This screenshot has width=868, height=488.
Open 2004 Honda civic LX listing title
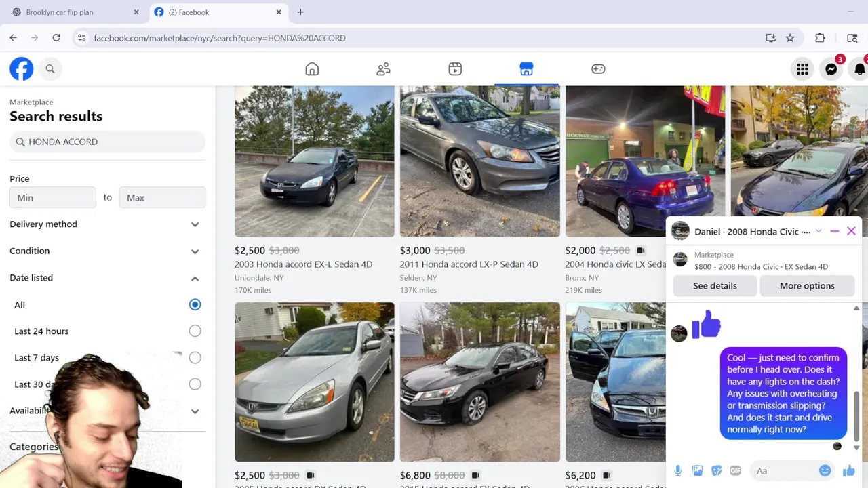coord(616,264)
